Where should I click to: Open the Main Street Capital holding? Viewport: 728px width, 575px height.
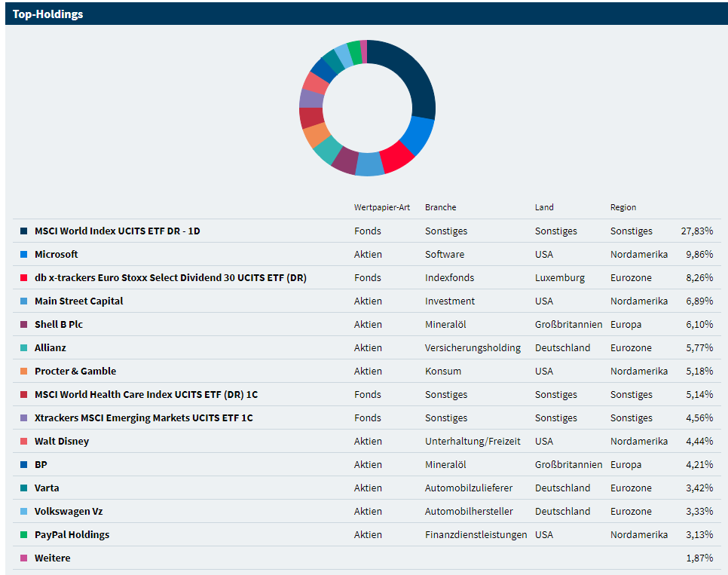[x=79, y=301]
